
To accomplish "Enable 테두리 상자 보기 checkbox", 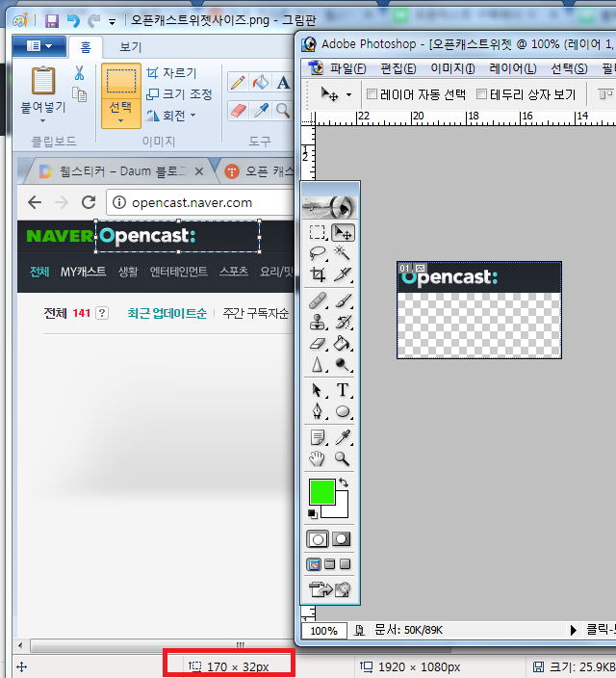I will (x=481, y=93).
